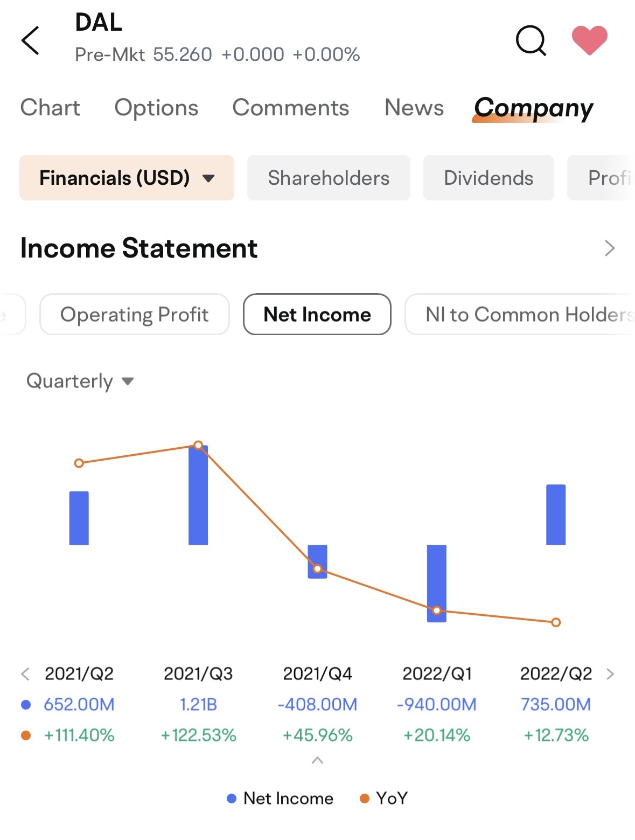Select the 2022/Q2 YoY data point
The image size is (635, 840).
click(x=556, y=622)
